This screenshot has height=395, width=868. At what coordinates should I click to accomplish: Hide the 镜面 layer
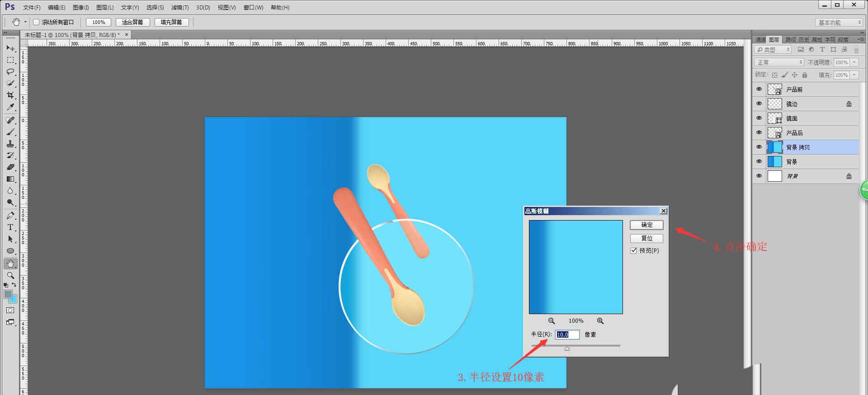[x=759, y=118]
